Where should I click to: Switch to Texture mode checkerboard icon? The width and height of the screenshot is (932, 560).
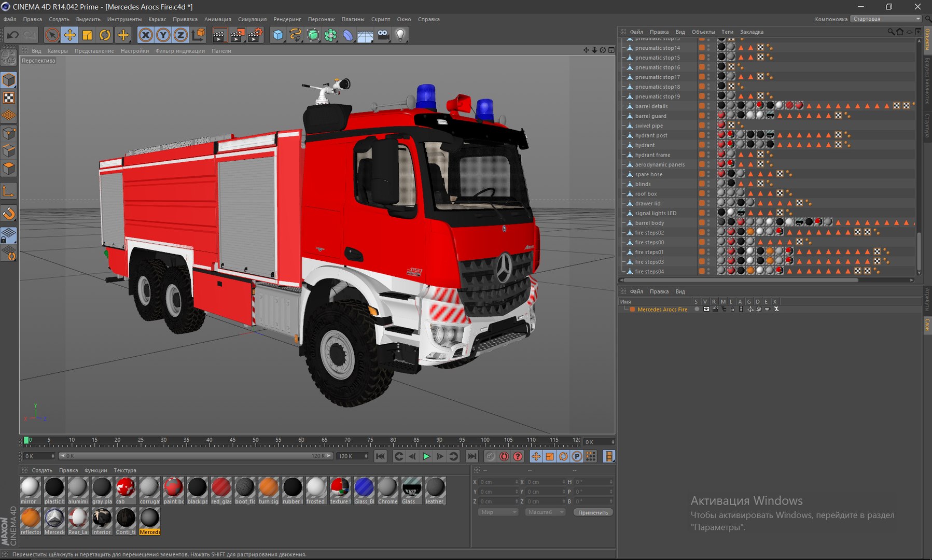tap(9, 98)
